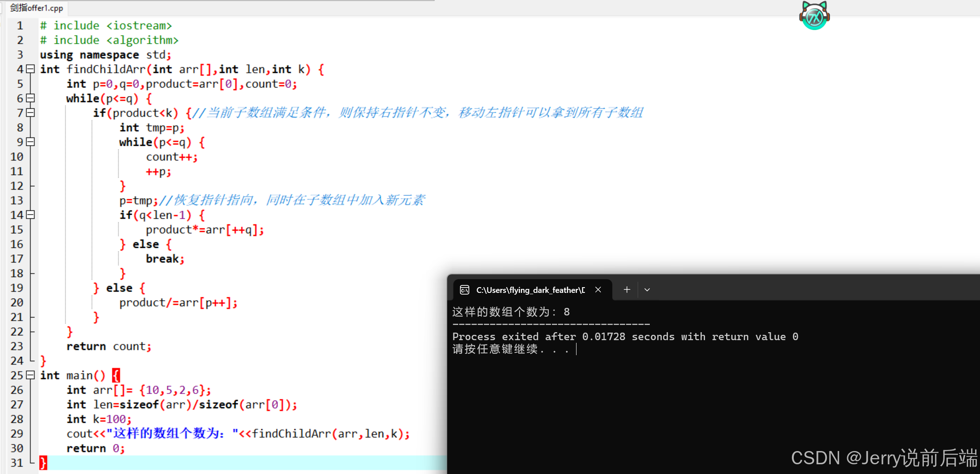Click 'int tmp=p;' on line 8
Image resolution: width=980 pixels, height=474 pixels.
point(152,128)
